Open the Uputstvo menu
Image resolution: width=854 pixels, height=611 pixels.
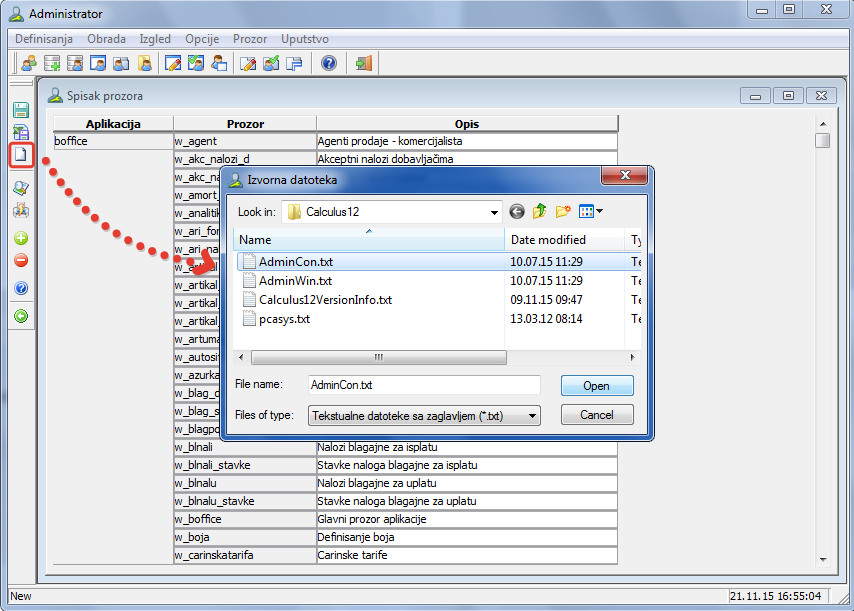304,39
